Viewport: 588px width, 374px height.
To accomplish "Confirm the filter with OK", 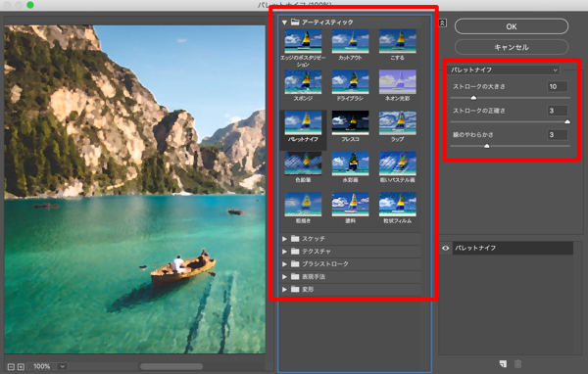I will coord(512,26).
